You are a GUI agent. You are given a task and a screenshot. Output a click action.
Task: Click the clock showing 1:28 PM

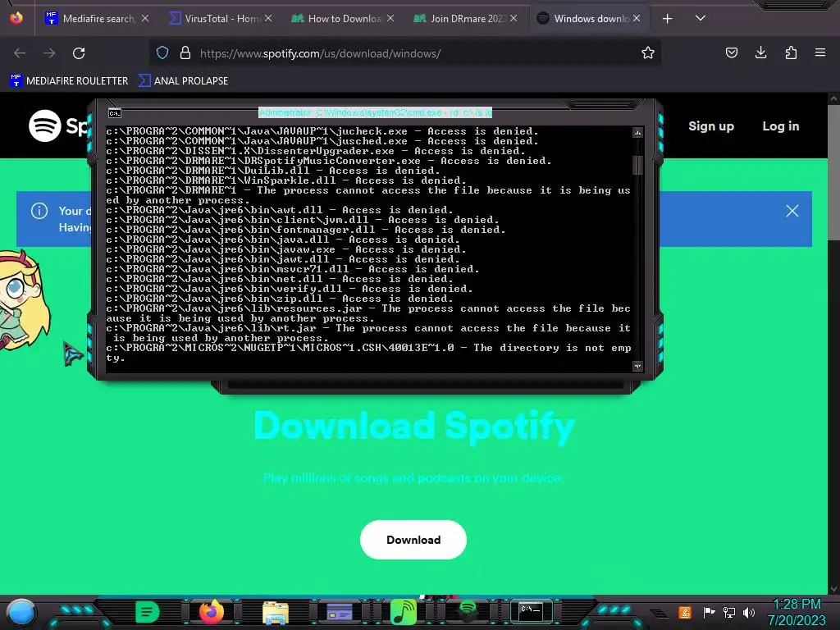click(x=797, y=605)
